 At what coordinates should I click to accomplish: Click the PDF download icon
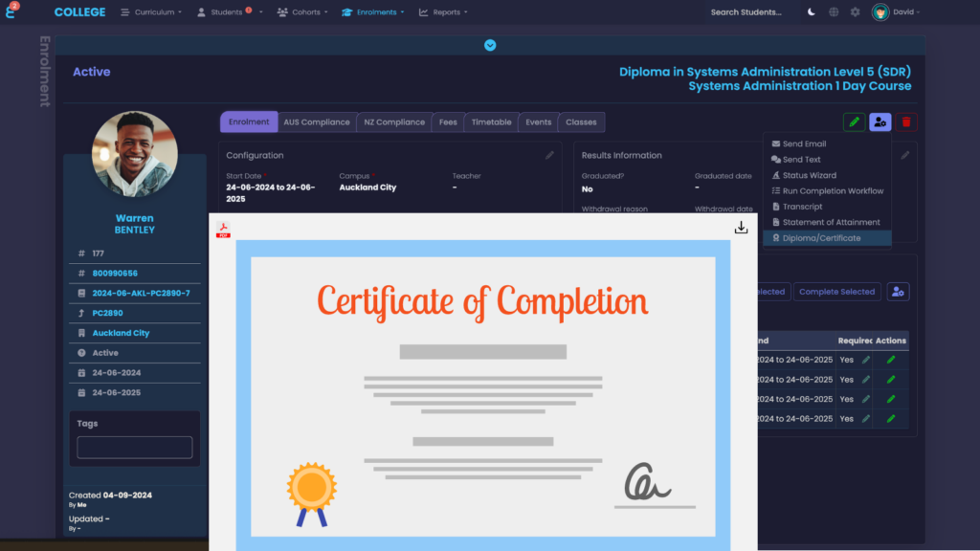pos(741,228)
